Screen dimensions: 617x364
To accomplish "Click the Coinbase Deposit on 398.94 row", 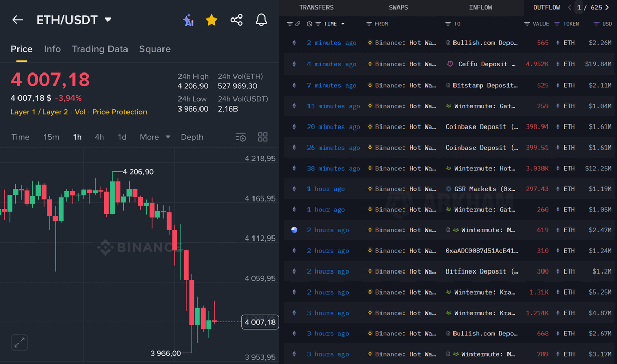I will point(482,126).
